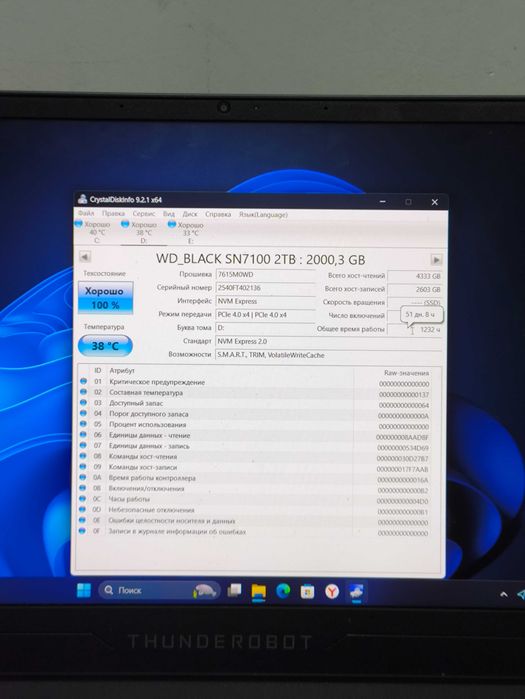Image resolution: width=525 pixels, height=699 pixels.
Task: Open the Правка menu
Action: [x=113, y=214]
